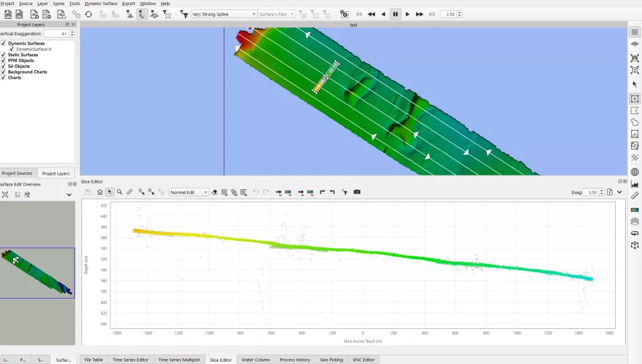Open the Normal Edit mode dropdown
642x364 pixels.
pos(188,192)
